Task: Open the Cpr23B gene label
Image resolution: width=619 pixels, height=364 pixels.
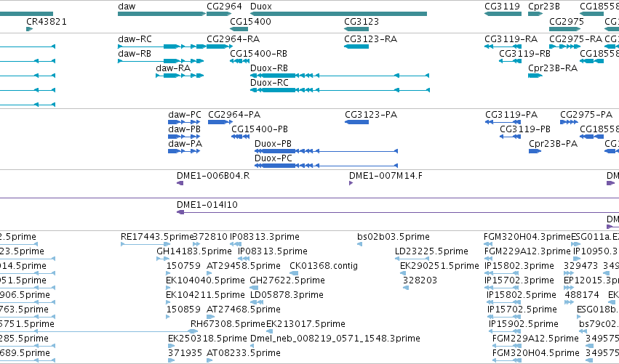Action: click(x=544, y=7)
